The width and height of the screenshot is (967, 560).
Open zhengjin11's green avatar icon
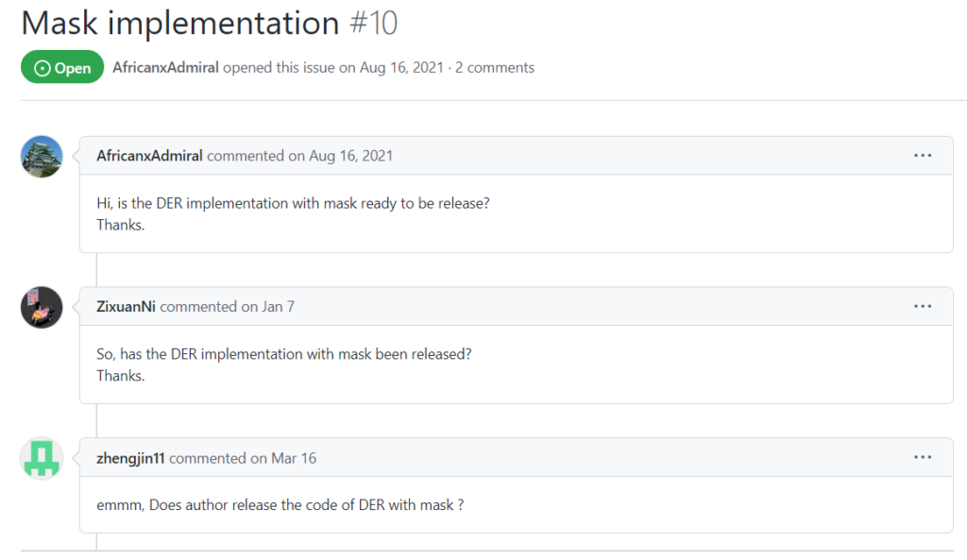(42, 458)
